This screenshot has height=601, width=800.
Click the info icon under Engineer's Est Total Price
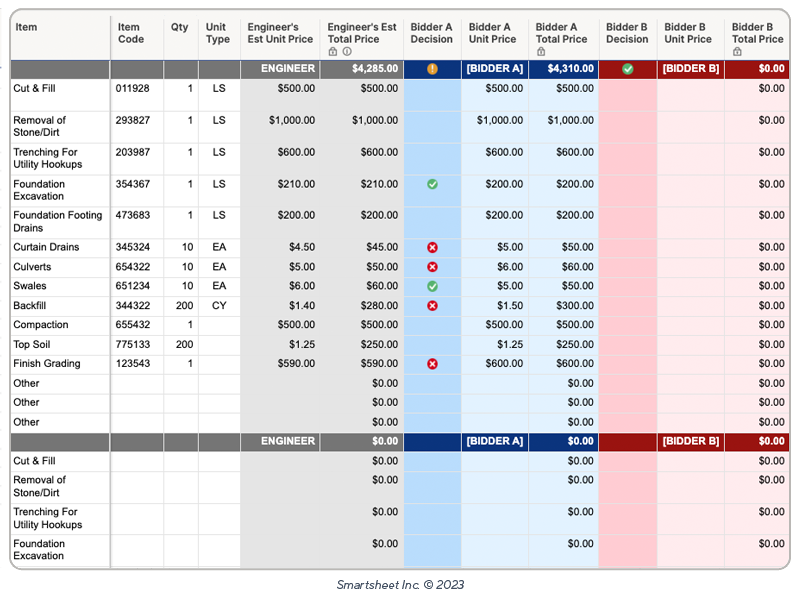(347, 52)
